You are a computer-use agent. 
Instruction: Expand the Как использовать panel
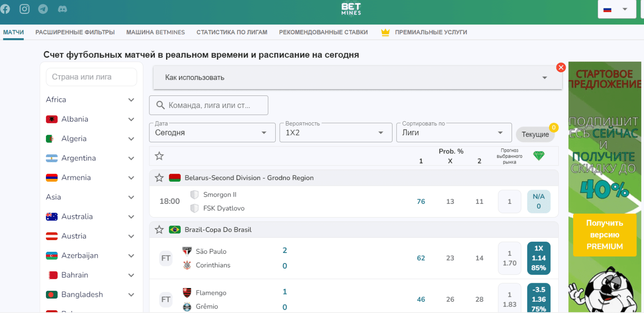pyautogui.click(x=357, y=77)
